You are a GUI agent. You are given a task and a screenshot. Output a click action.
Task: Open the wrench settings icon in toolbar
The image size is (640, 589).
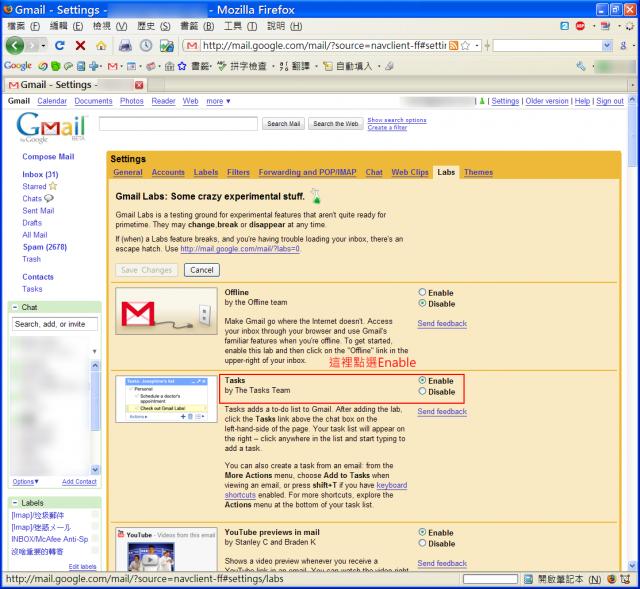coord(581,66)
